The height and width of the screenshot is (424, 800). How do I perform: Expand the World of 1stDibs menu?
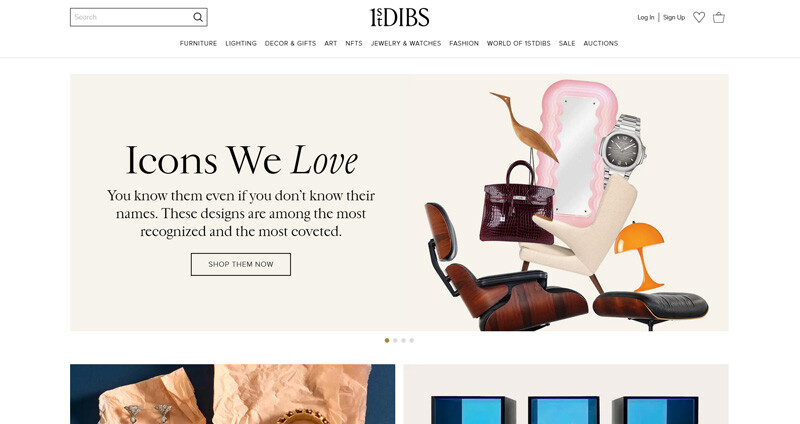tap(518, 43)
